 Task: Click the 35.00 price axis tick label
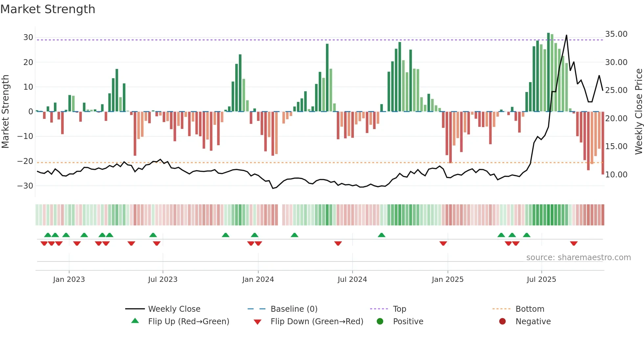point(616,34)
